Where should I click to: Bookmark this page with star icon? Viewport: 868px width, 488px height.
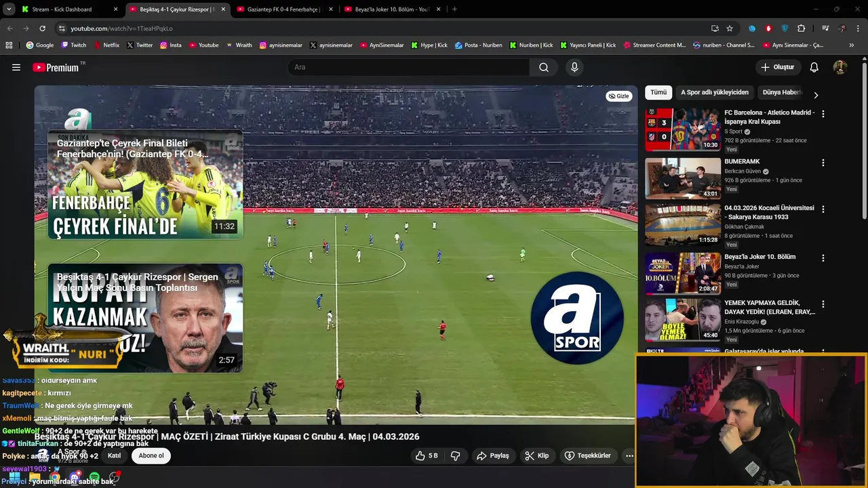tap(730, 28)
